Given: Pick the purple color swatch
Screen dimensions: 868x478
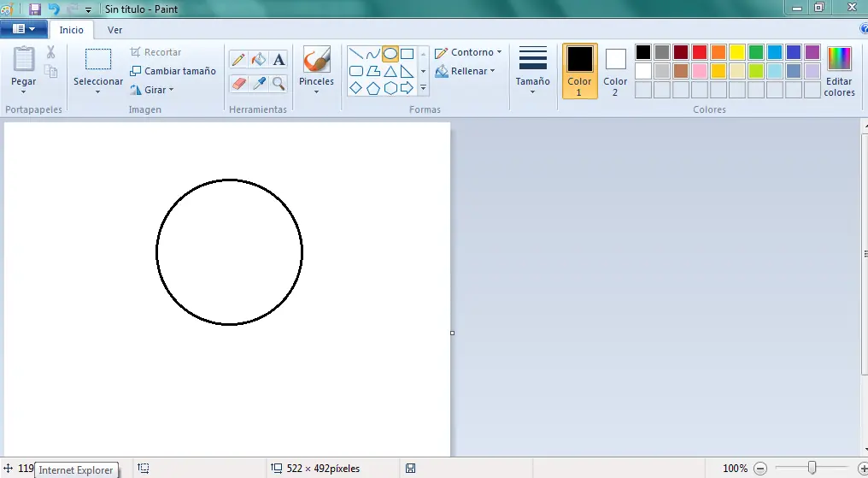Looking at the screenshot, I should pyautogui.click(x=812, y=52).
